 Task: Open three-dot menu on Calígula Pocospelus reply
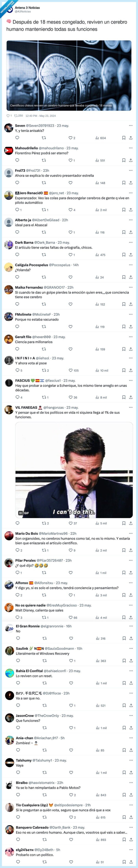tap(131, 265)
